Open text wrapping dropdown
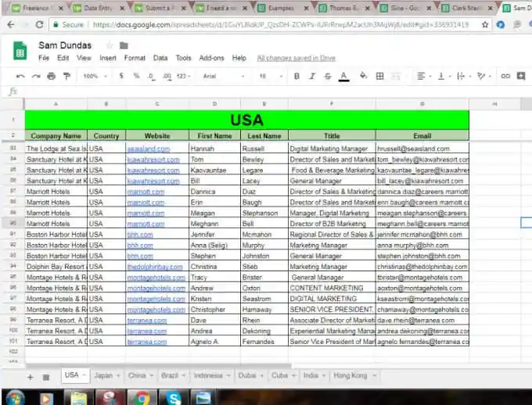 coord(464,76)
